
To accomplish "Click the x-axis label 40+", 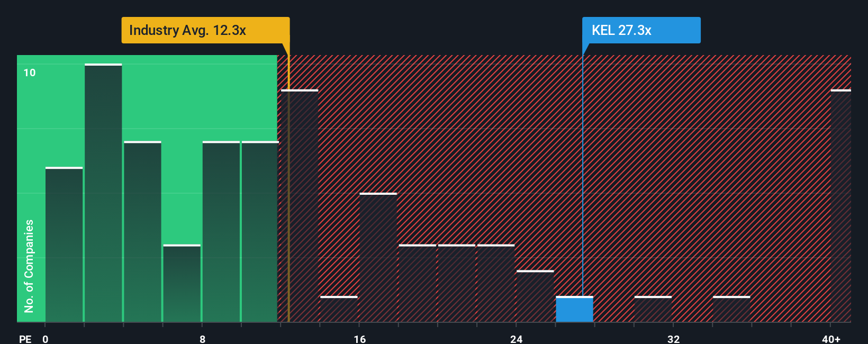I will point(831,339).
